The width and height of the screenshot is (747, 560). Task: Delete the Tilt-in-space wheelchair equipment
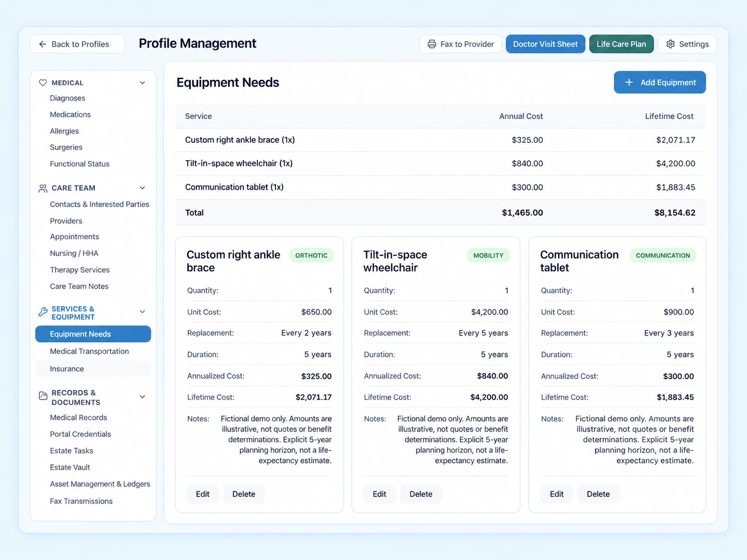tap(421, 494)
